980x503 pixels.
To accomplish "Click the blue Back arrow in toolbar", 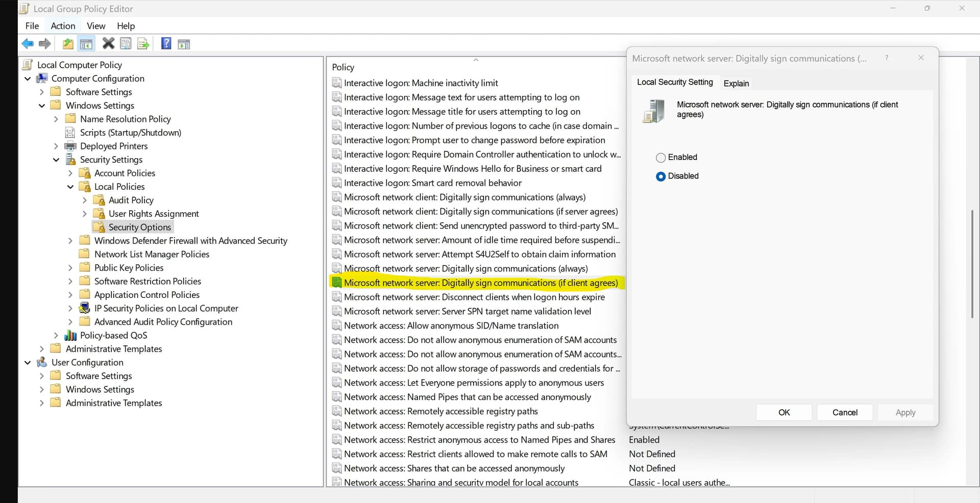I will pos(28,44).
